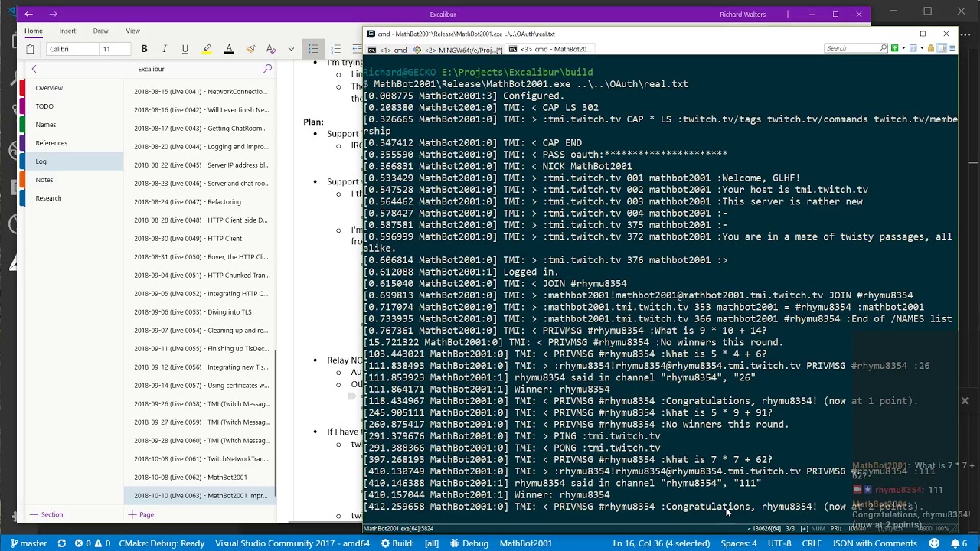Click the master git branch indicator

click(28, 543)
